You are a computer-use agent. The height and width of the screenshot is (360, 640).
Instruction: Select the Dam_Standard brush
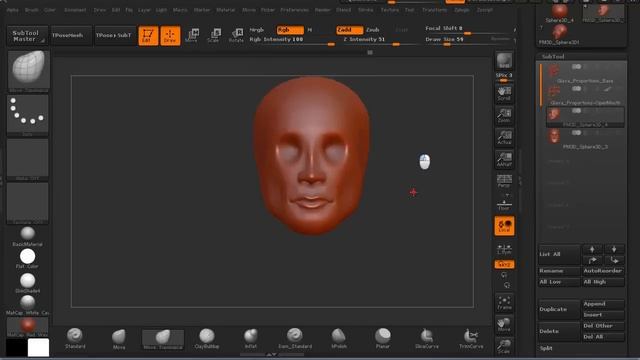(294, 339)
